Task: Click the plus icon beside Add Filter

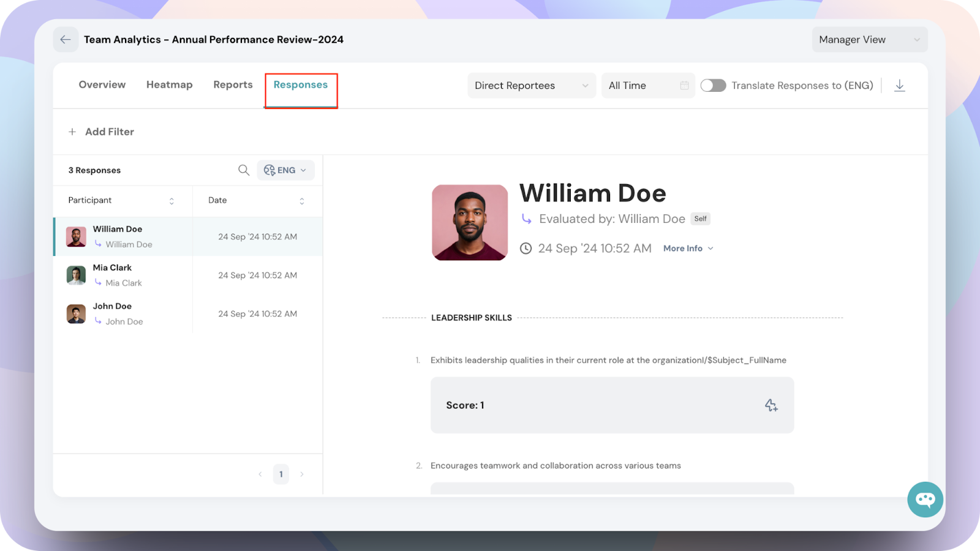Action: [x=72, y=132]
